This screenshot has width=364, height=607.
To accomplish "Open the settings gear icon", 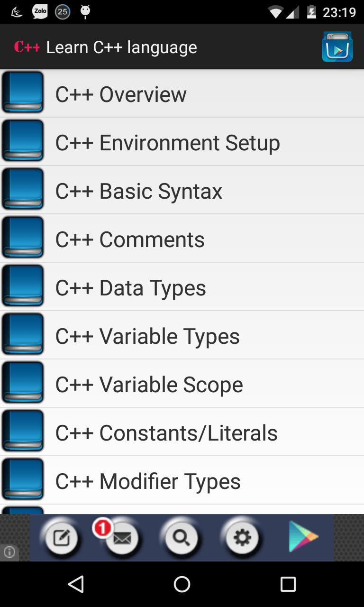I will (243, 538).
